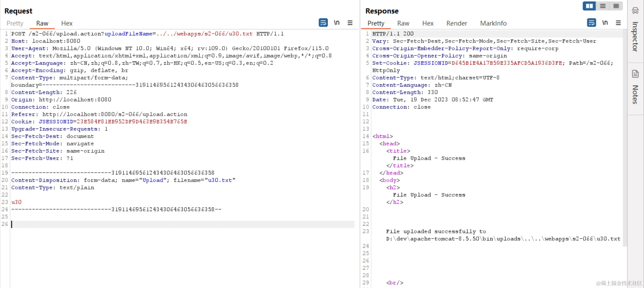Show \n line endings in the Request panel
644x288 pixels.
(x=337, y=23)
